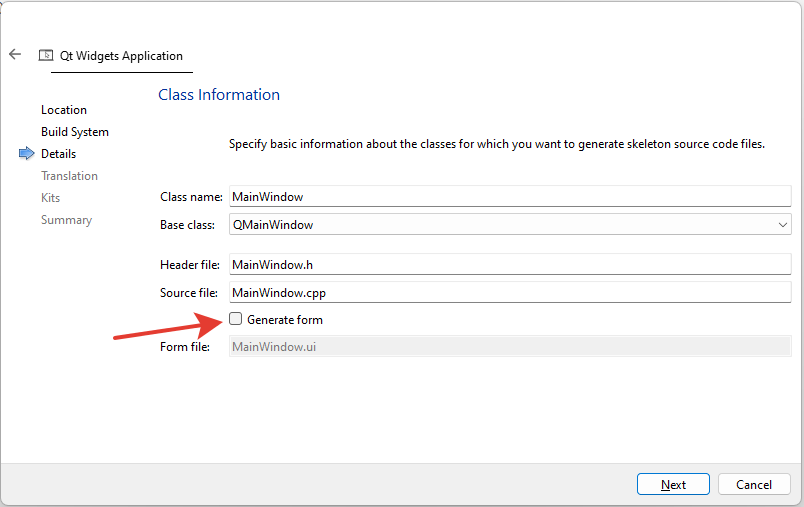Open the Base class QMainWindow dropdown
Viewport: 804px width, 507px height.
coord(510,225)
